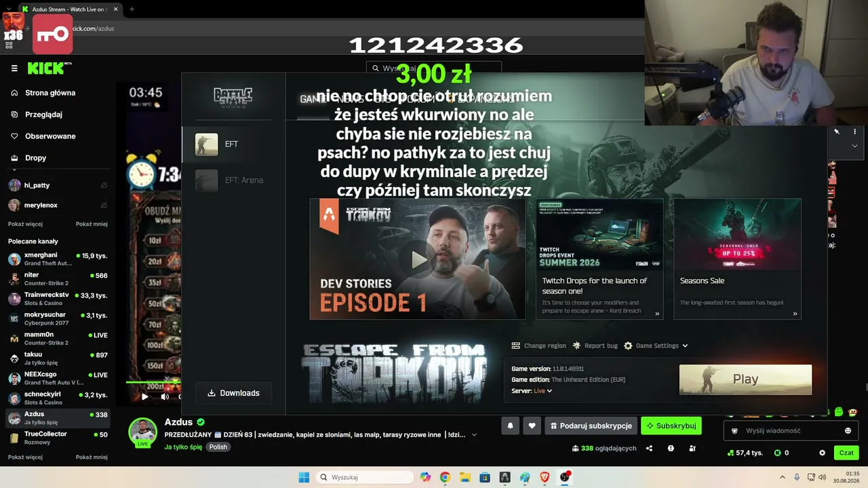The image size is (868, 488).
Task: Select EFT game in Battlestate launcher
Action: click(233, 144)
